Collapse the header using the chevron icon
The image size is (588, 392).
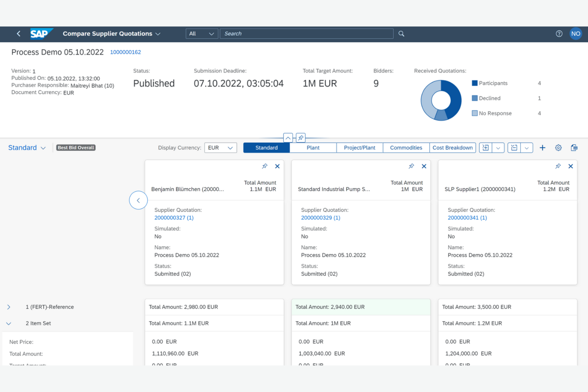[288, 138]
